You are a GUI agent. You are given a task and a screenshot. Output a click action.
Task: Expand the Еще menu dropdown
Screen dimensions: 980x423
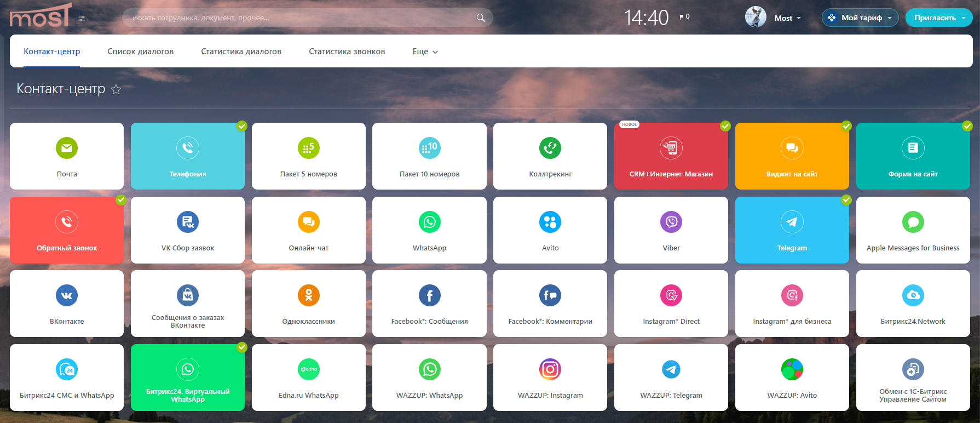[x=425, y=52]
